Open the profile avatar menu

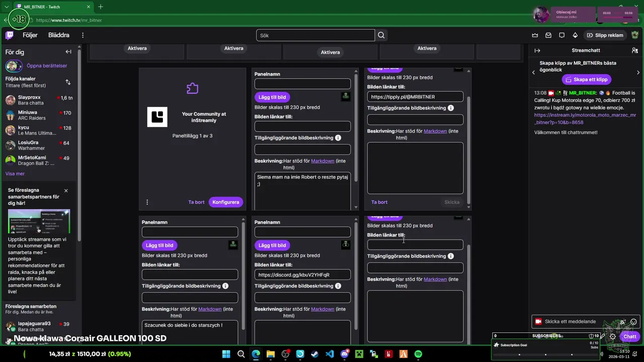tap(635, 35)
